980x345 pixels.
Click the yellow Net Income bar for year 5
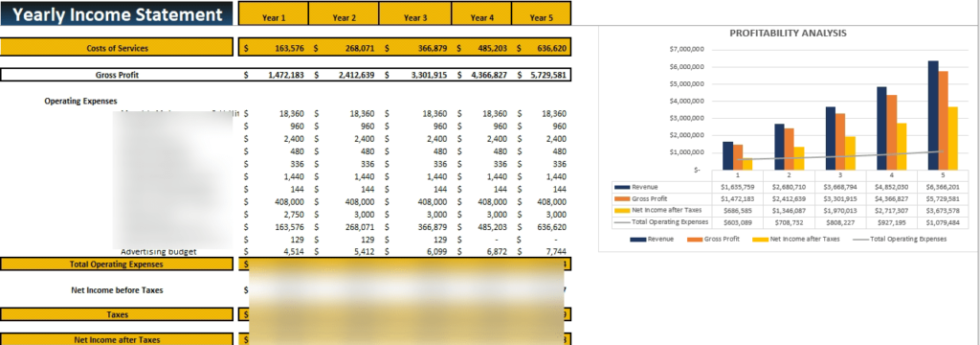pyautogui.click(x=952, y=138)
